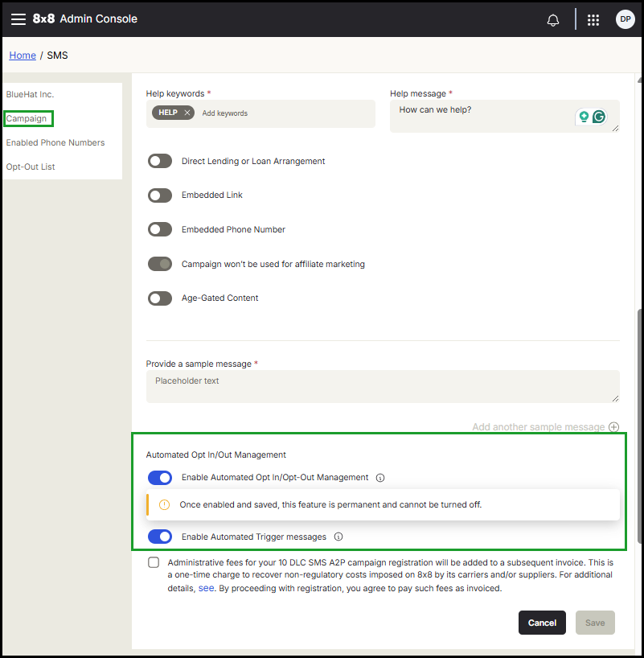Remove the HELP keyword chip
This screenshot has height=658, width=644.
click(x=187, y=113)
